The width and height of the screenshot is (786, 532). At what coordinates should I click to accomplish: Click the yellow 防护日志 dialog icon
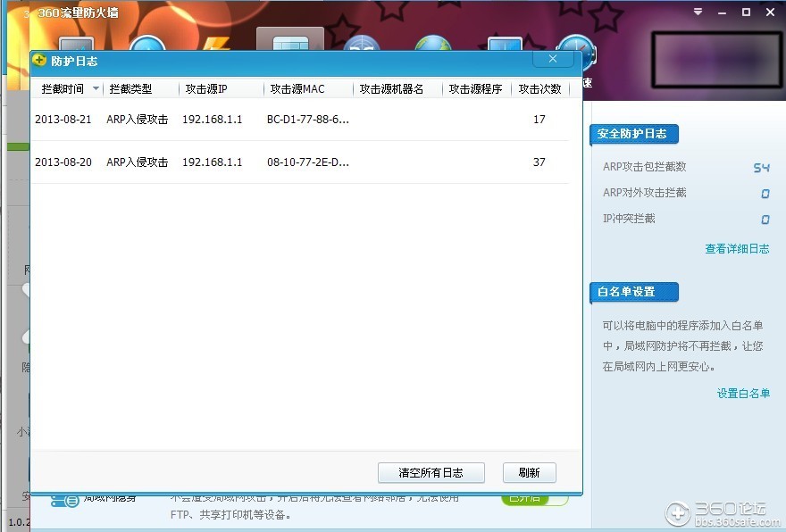click(x=39, y=61)
